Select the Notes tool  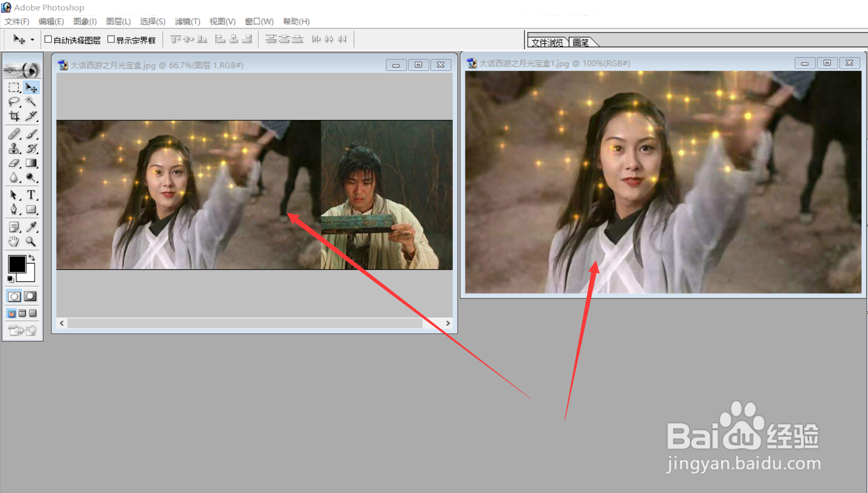(x=14, y=227)
